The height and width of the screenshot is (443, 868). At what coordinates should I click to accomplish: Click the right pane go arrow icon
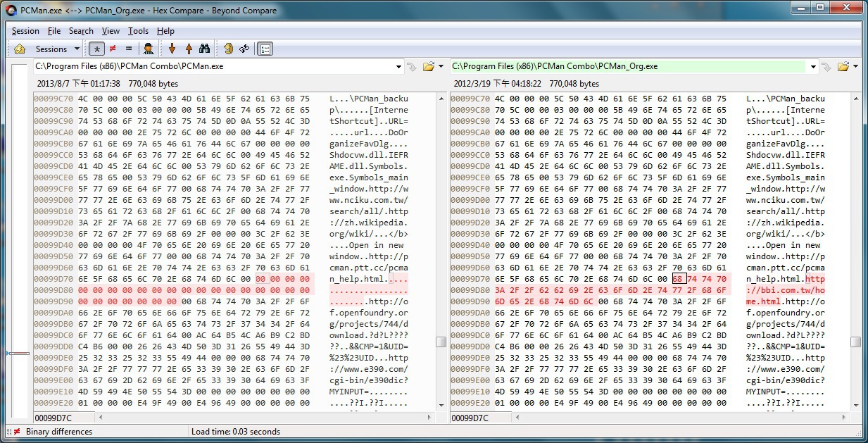(826, 66)
